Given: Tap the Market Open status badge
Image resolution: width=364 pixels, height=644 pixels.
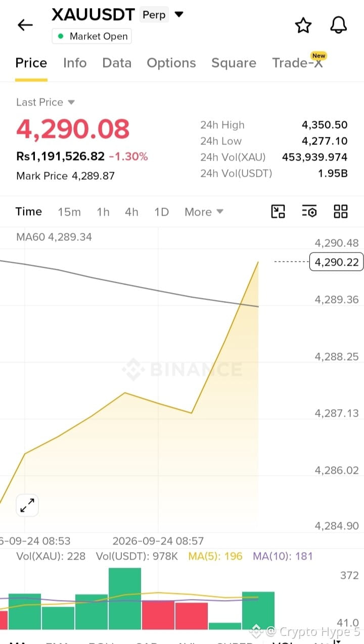Looking at the screenshot, I should (92, 36).
